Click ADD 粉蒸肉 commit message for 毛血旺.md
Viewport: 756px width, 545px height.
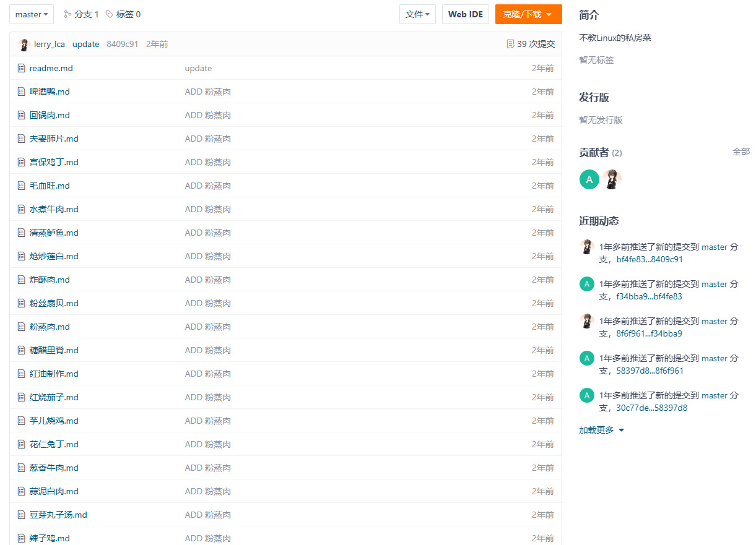(x=207, y=186)
